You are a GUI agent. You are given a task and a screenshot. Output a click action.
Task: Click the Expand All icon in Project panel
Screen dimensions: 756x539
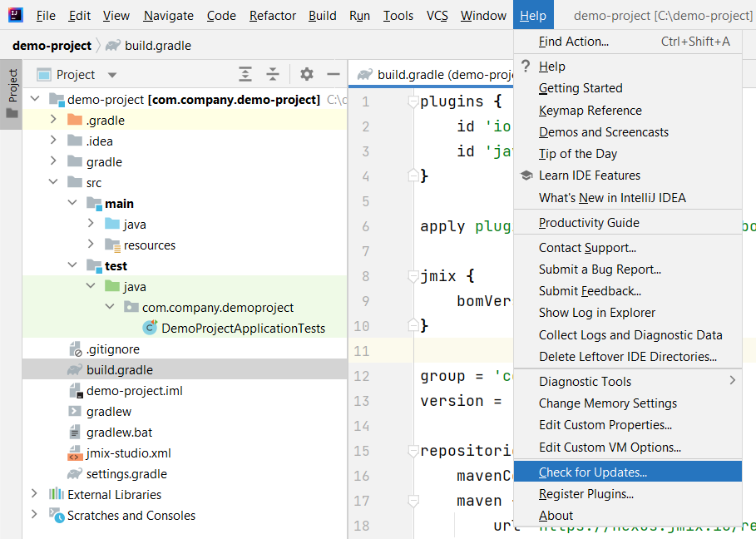tap(245, 75)
